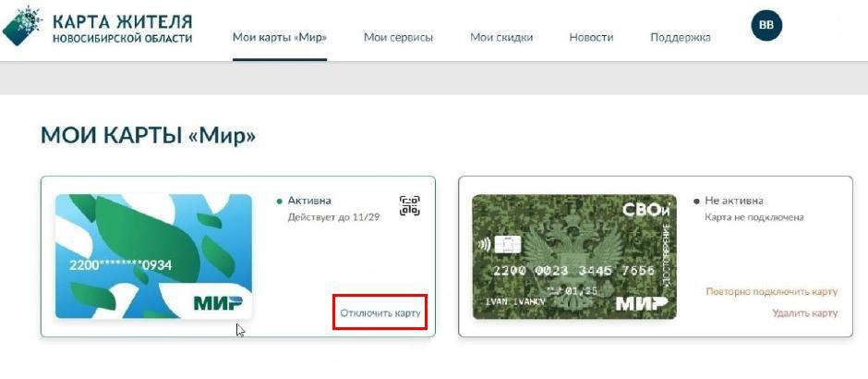The height and width of the screenshot is (379, 868).
Task: Click Отключить карту link
Action: click(380, 313)
